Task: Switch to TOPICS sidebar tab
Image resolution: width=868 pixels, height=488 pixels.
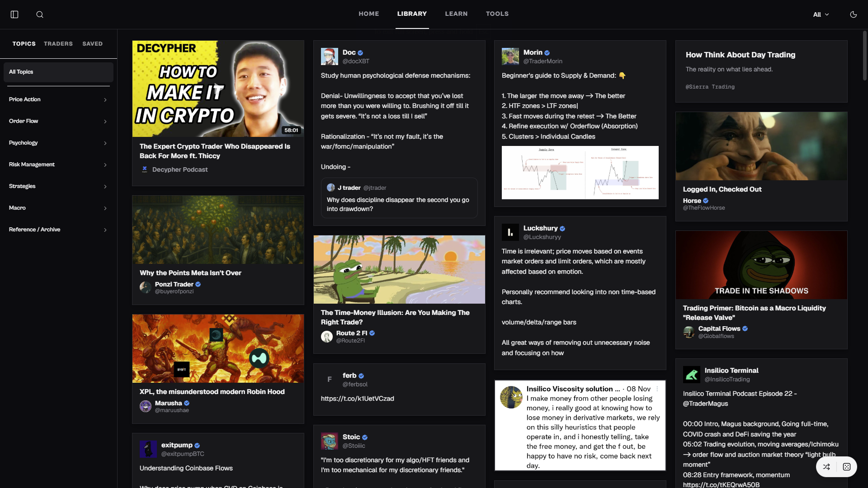Action: [24, 44]
